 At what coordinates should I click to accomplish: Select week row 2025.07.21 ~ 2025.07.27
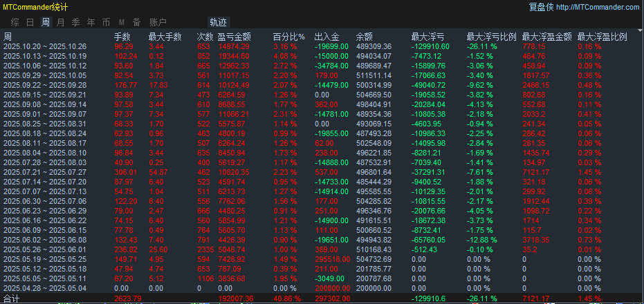click(x=322, y=172)
